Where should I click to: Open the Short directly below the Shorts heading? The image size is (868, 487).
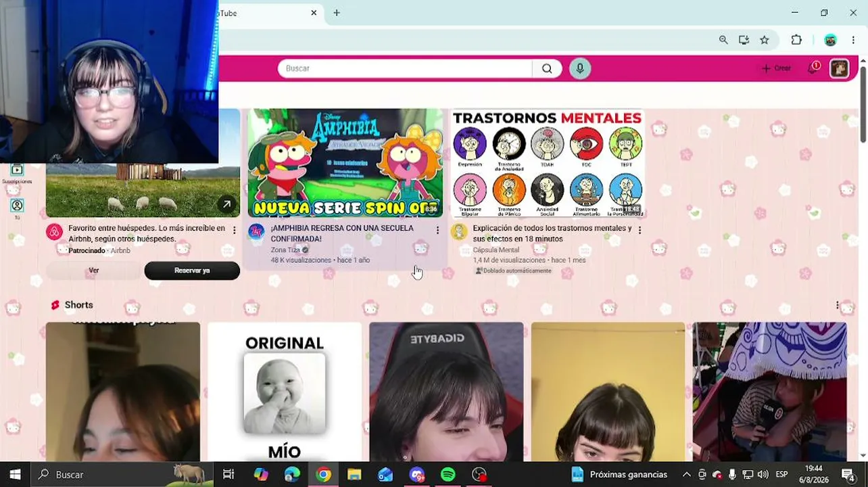pos(123,392)
